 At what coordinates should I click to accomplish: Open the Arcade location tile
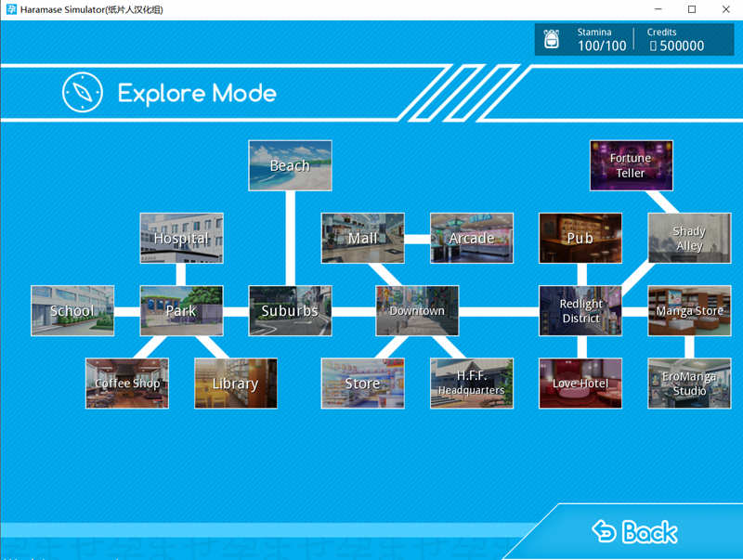pyautogui.click(x=471, y=238)
